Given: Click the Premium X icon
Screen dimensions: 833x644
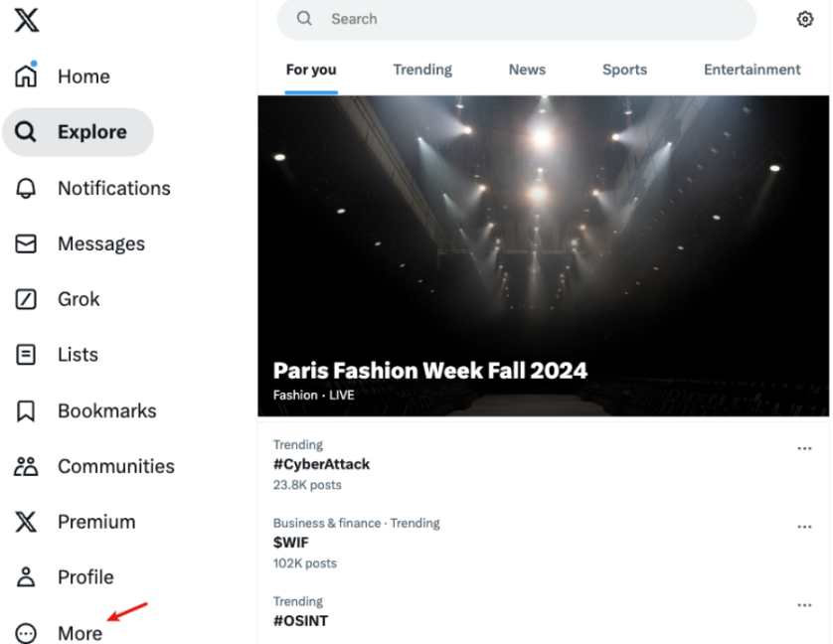Looking at the screenshot, I should tap(27, 522).
